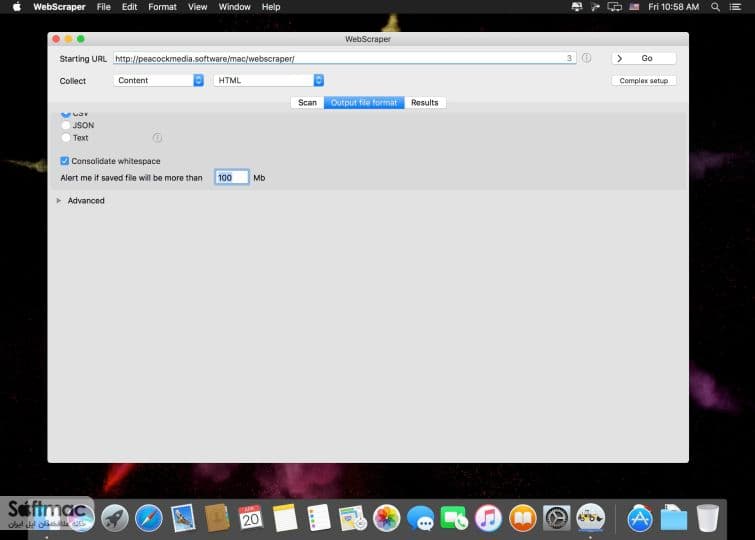Screen dimensions: 755x540
Task: Switch to the Scan tab
Action: click(x=307, y=103)
